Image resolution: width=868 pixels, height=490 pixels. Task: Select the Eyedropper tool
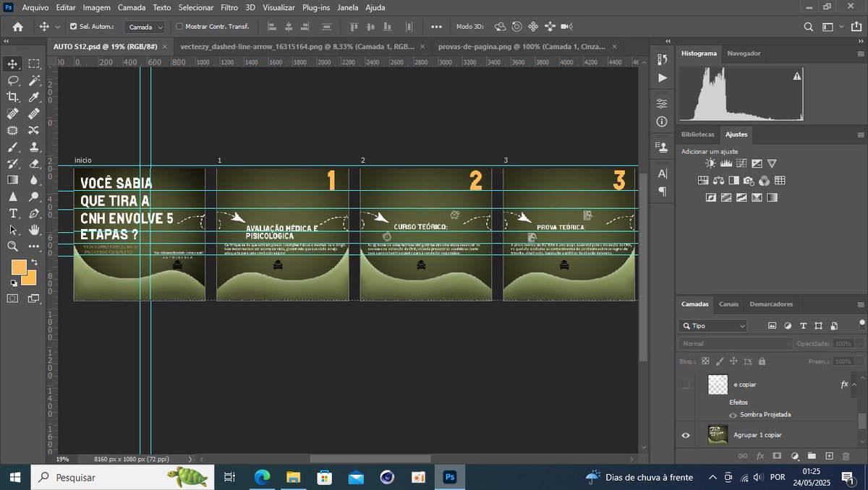tap(34, 97)
